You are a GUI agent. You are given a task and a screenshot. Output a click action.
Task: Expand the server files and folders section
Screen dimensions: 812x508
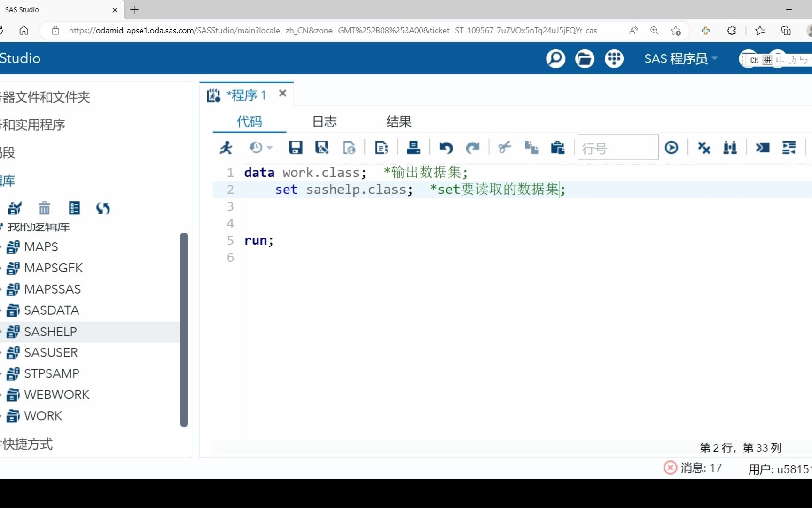pos(45,97)
